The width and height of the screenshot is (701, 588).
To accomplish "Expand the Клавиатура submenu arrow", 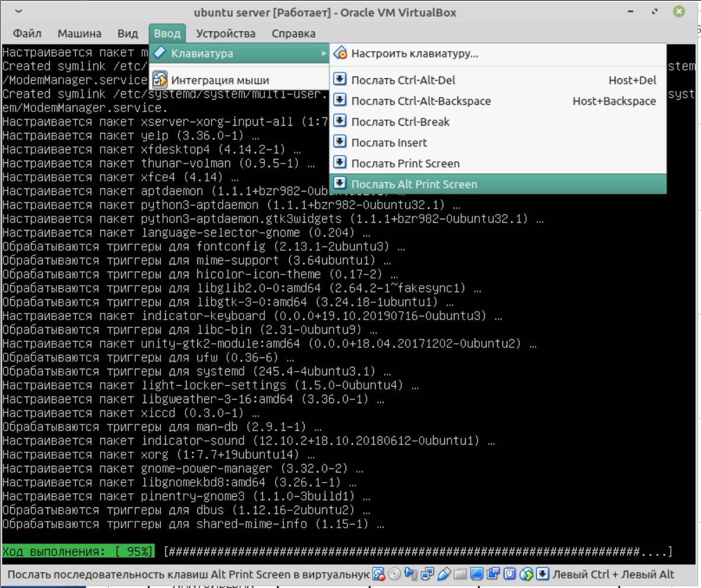I will click(x=324, y=53).
